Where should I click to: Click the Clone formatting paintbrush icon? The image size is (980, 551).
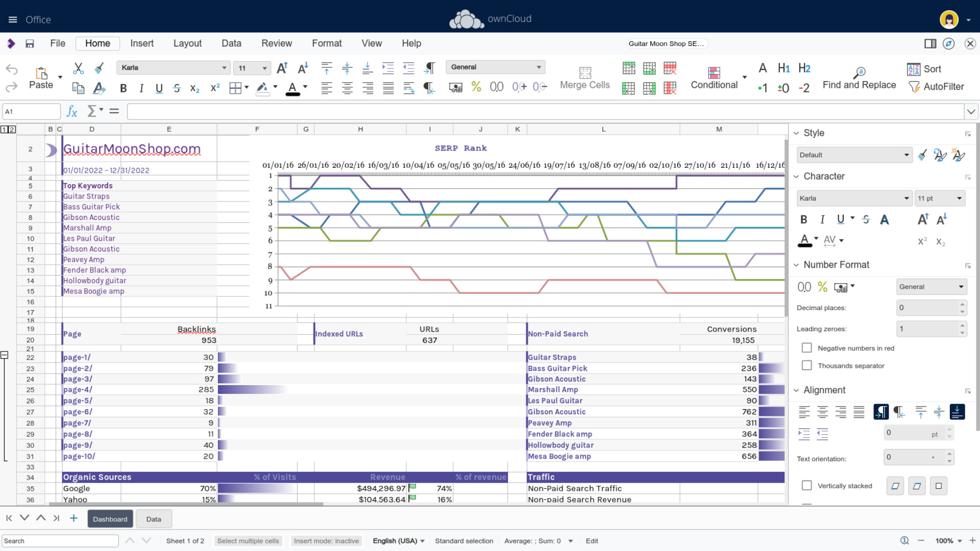pos(100,68)
